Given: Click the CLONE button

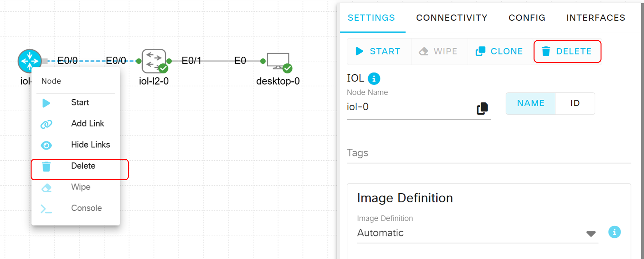Looking at the screenshot, I should pyautogui.click(x=499, y=51).
